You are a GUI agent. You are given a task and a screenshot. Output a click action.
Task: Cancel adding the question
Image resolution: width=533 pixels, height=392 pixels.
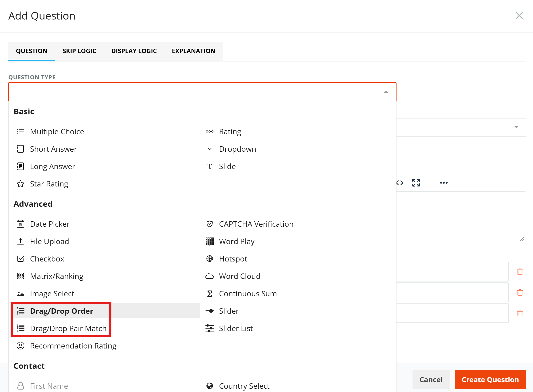(x=431, y=380)
